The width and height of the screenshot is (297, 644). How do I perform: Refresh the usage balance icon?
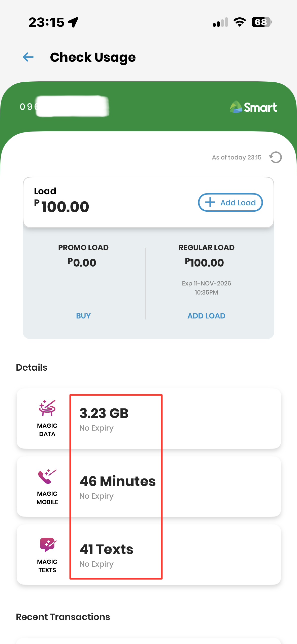(276, 157)
